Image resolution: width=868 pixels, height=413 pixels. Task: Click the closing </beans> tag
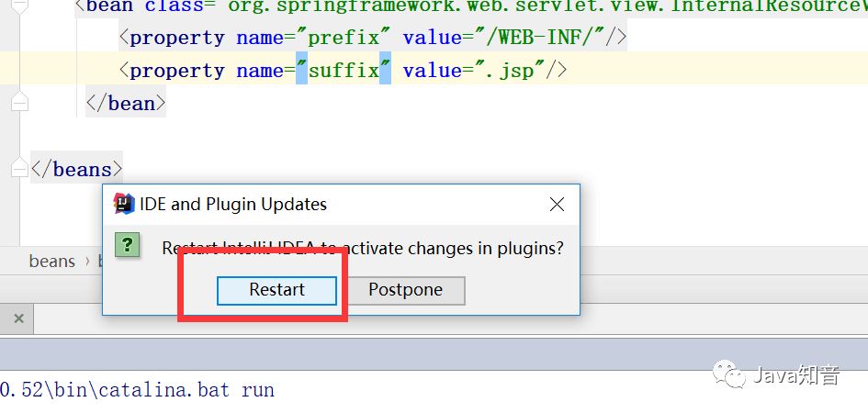(77, 169)
